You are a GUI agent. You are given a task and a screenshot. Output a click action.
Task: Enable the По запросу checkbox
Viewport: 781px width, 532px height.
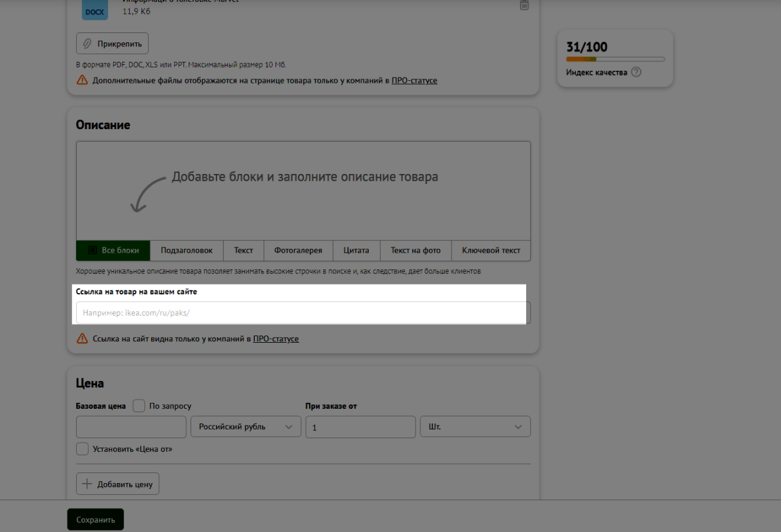[139, 406]
